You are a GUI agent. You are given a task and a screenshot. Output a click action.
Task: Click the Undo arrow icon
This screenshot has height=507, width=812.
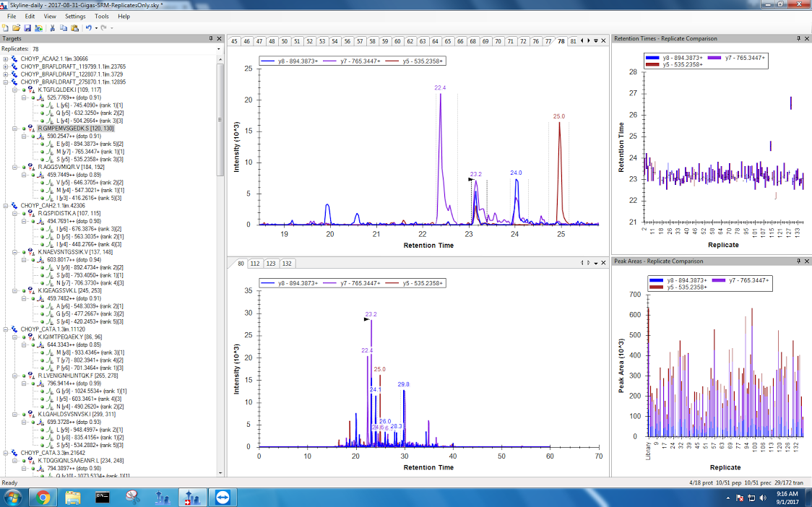click(x=88, y=27)
